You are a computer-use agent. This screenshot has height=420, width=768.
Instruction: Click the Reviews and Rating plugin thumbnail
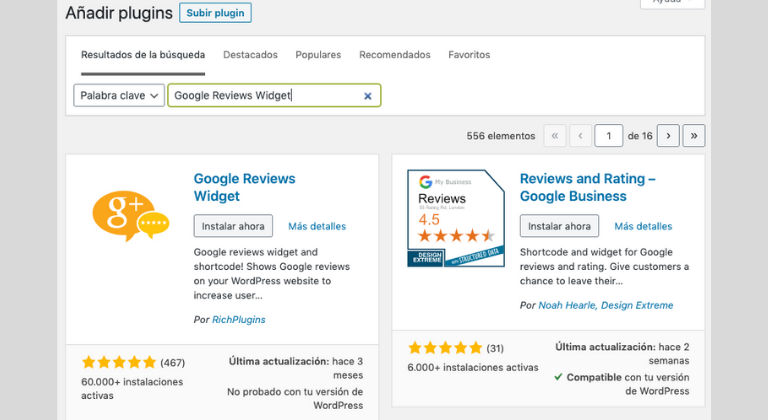coord(455,219)
